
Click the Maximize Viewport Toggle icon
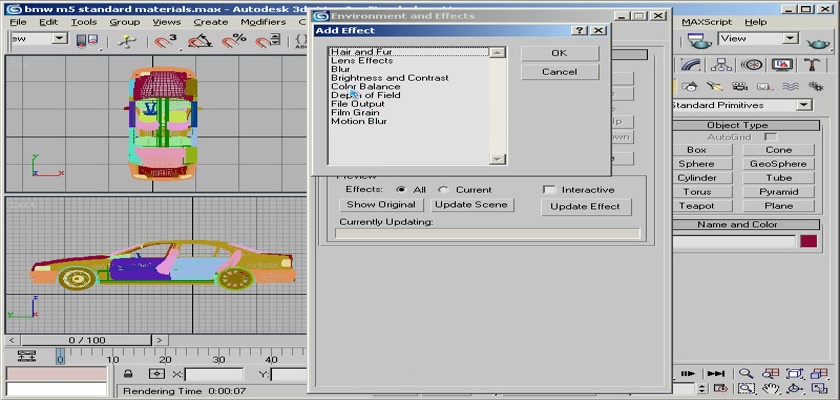click(820, 388)
